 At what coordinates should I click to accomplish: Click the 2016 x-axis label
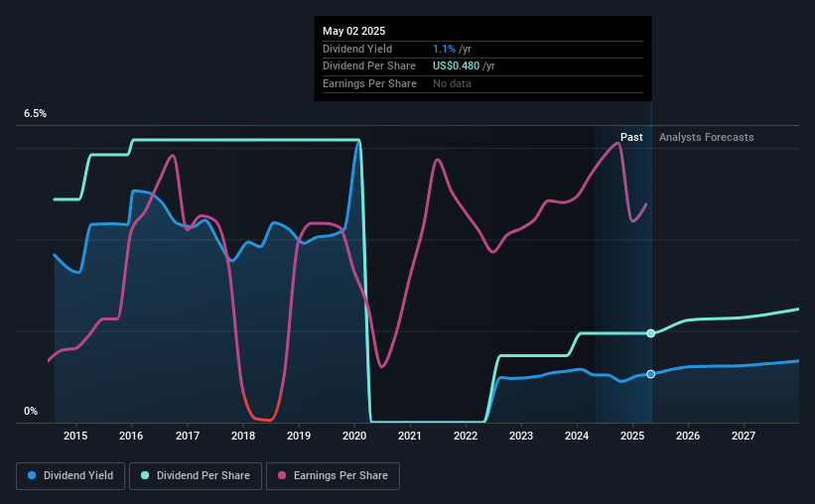[131, 436]
